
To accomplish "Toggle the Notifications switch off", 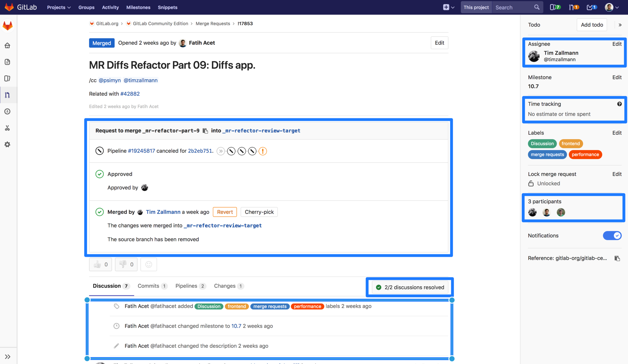I will pos(612,236).
